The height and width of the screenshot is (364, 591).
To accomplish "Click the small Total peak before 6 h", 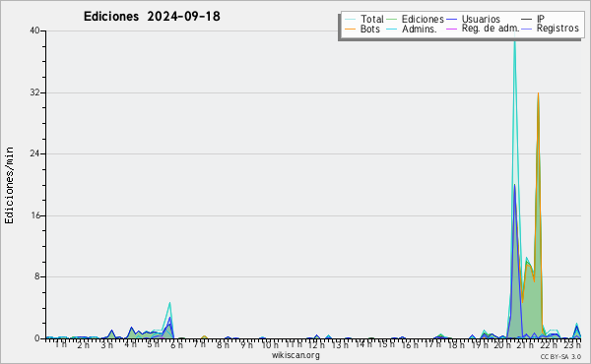I will pyautogui.click(x=169, y=303).
